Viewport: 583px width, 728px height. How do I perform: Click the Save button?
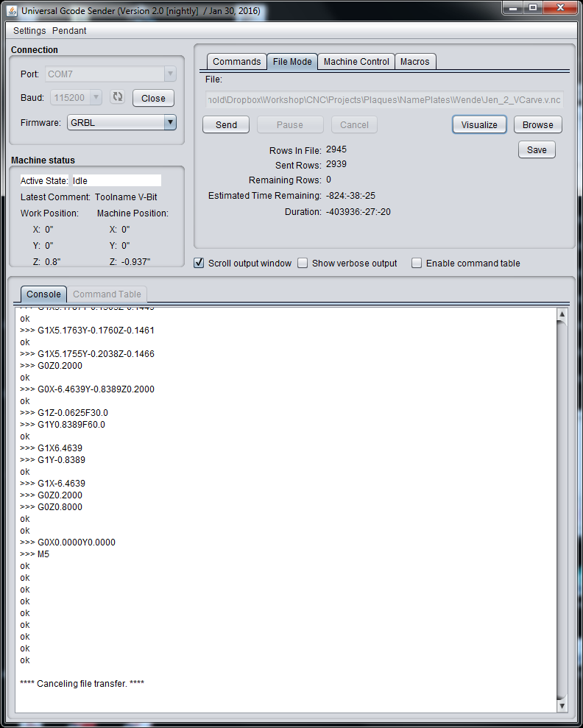pos(537,149)
